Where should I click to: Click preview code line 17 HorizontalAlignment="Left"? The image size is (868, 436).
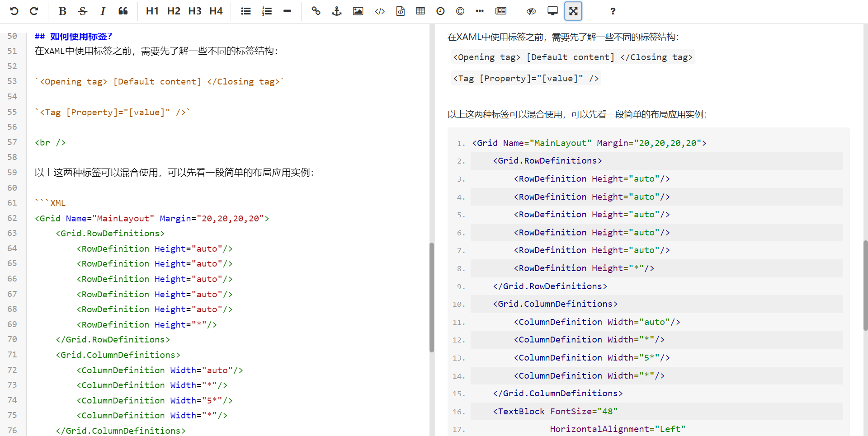(618, 429)
